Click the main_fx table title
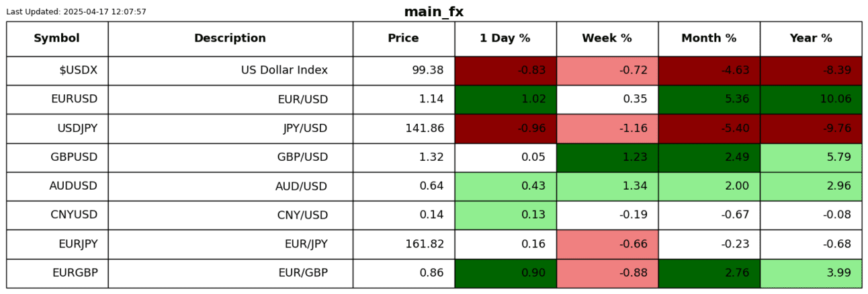 433,12
